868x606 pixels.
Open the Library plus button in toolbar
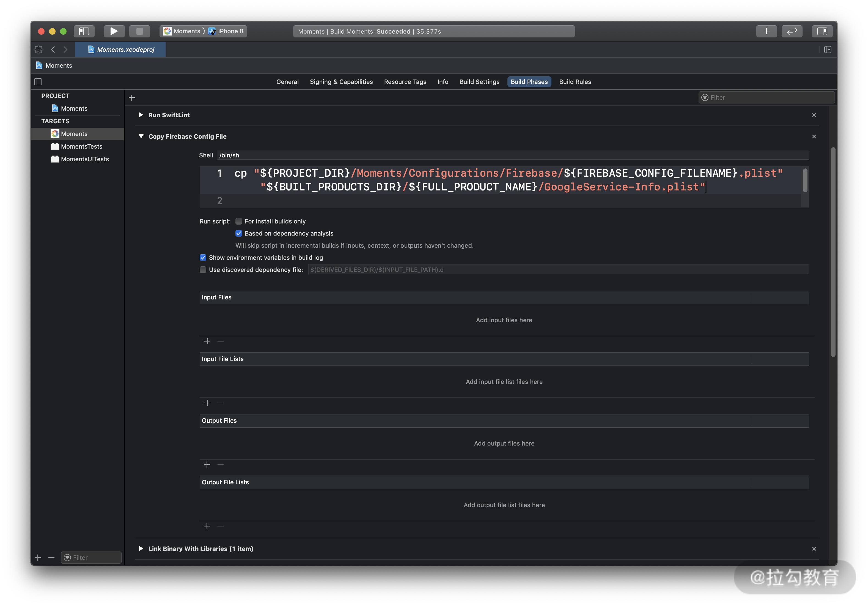766,31
